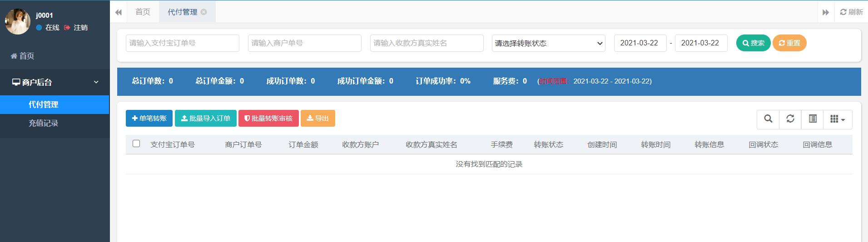
Task: Switch to the 首页 tab
Action: (143, 12)
